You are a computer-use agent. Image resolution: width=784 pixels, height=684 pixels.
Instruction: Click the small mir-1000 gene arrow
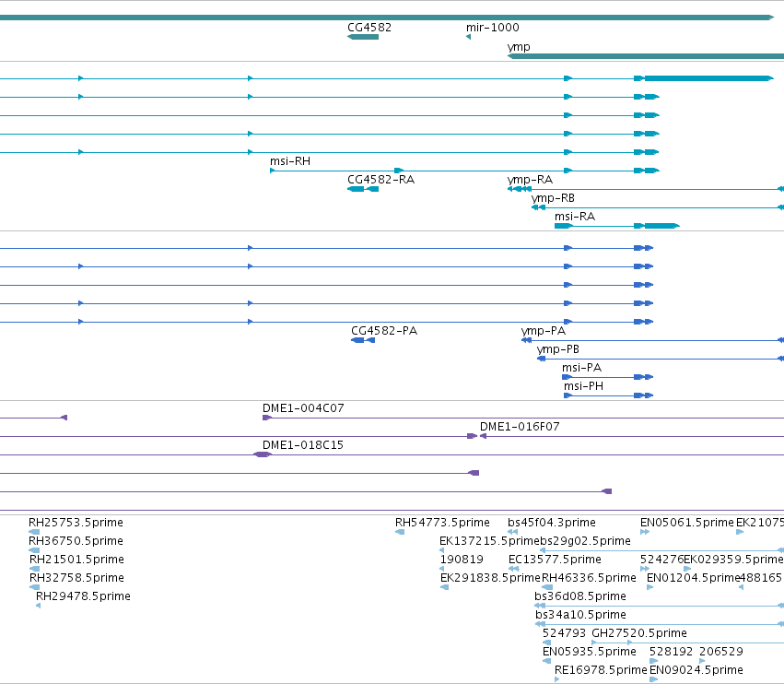click(469, 37)
